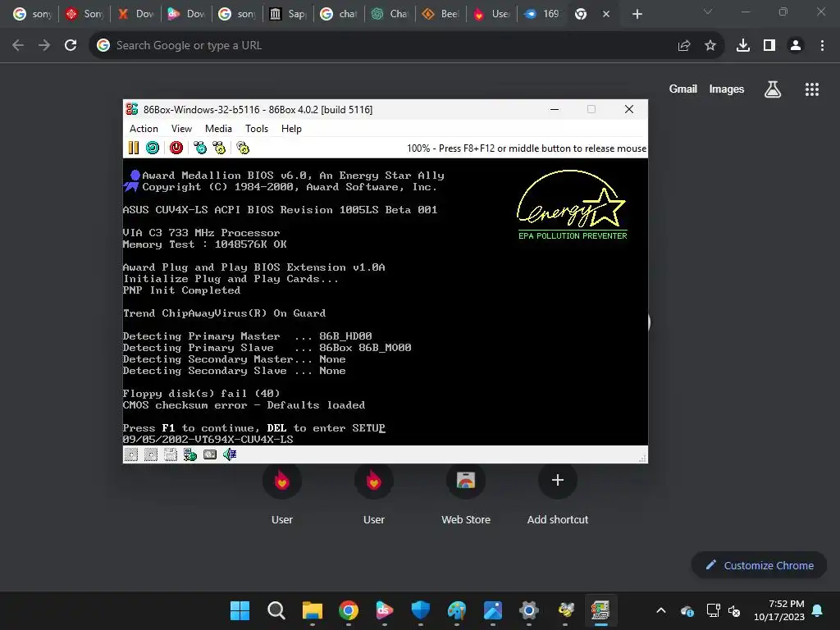Open Windows taskbar search
Viewport: 840px width, 630px height.
pyautogui.click(x=276, y=610)
